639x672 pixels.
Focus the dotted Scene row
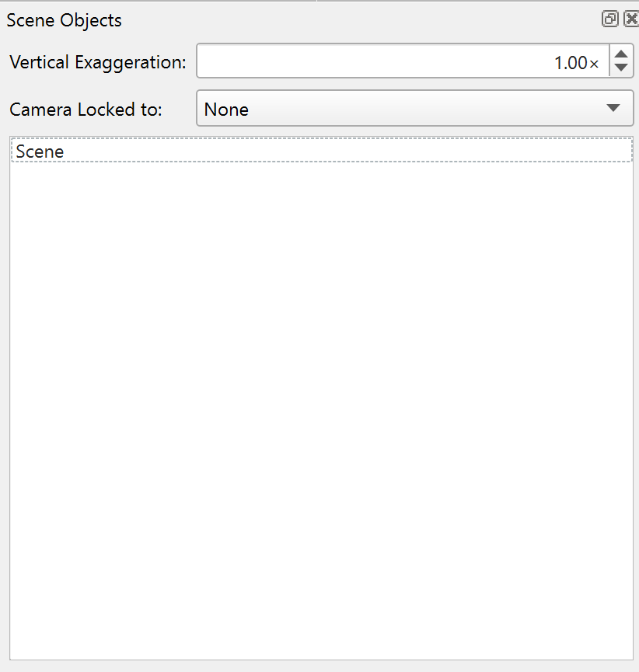point(320,151)
